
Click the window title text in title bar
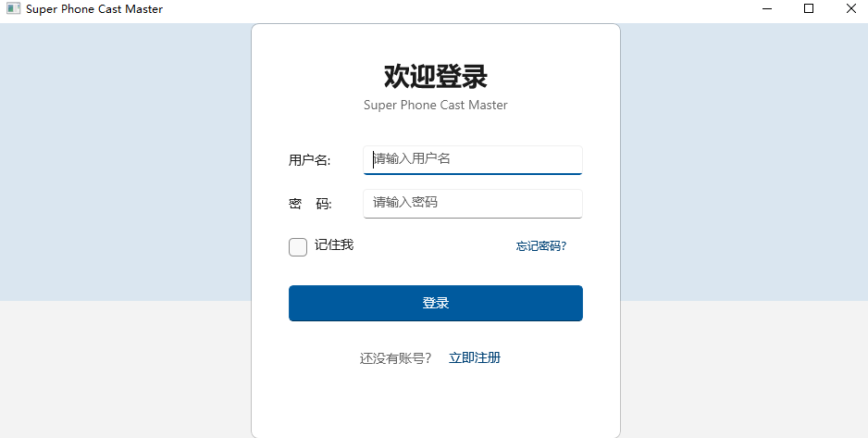pyautogui.click(x=94, y=9)
